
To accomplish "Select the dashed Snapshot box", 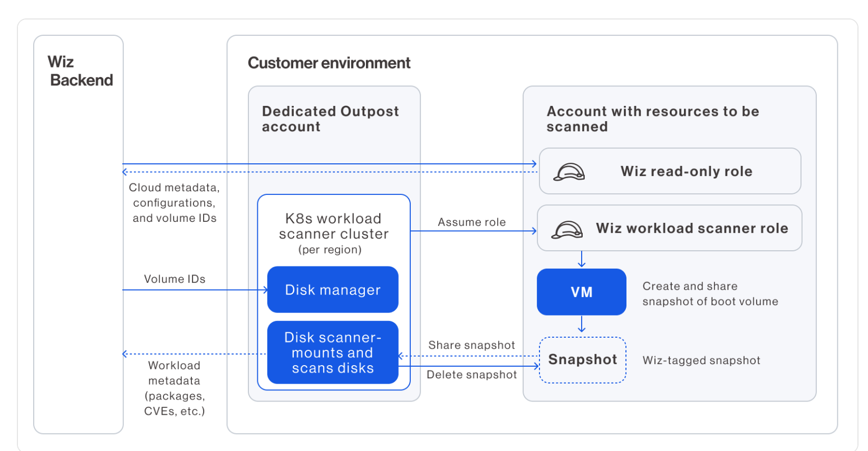I will (x=583, y=360).
